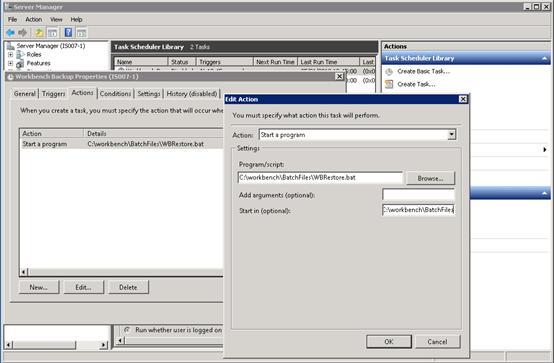Click the Program/script input field

click(x=320, y=177)
